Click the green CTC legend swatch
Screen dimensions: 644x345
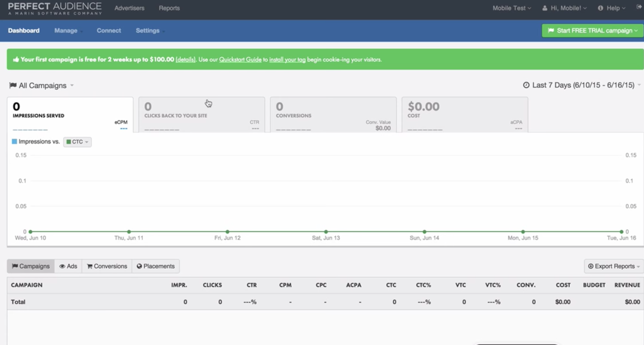tap(68, 142)
